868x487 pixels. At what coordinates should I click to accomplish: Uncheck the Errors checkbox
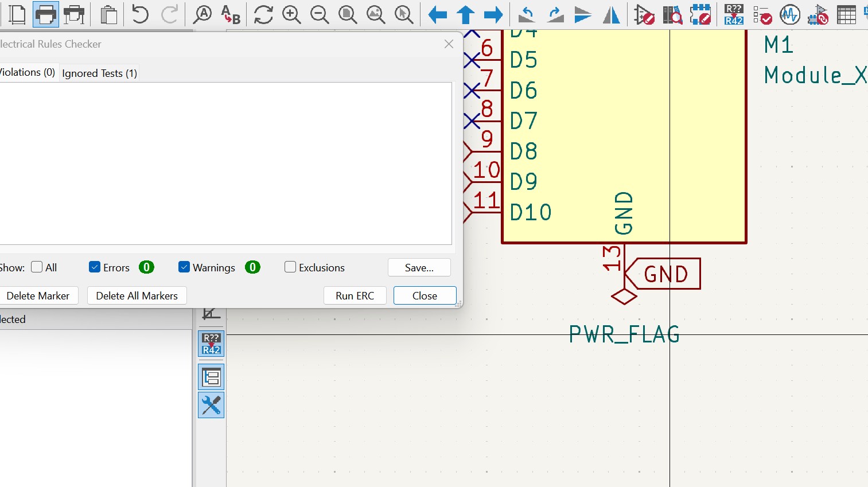pos(95,267)
